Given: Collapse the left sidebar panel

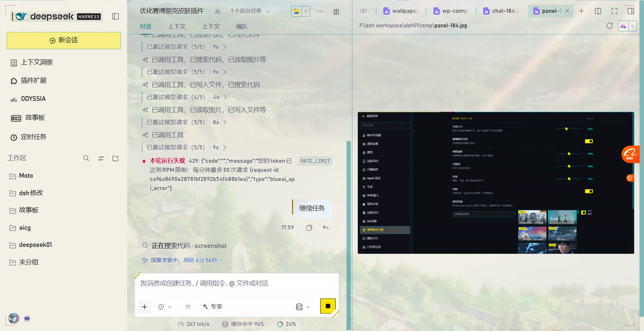Looking at the screenshot, I should coord(115,17).
